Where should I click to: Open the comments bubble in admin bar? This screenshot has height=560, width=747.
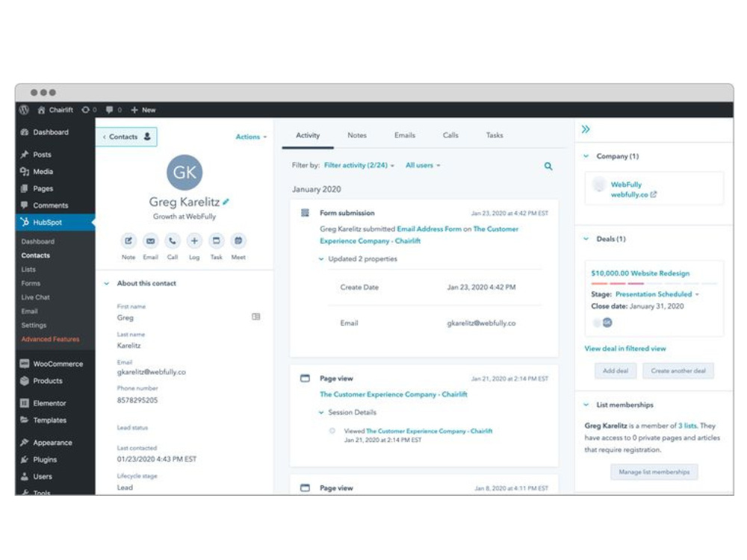110,110
